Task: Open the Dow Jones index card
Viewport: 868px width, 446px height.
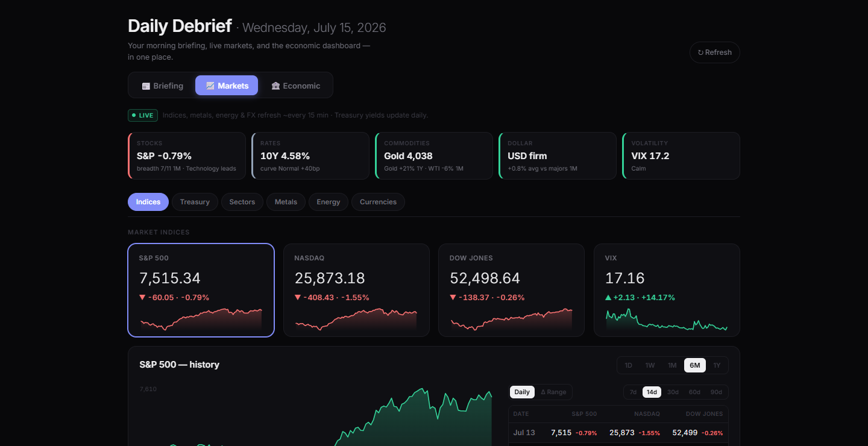Action: [x=511, y=290]
